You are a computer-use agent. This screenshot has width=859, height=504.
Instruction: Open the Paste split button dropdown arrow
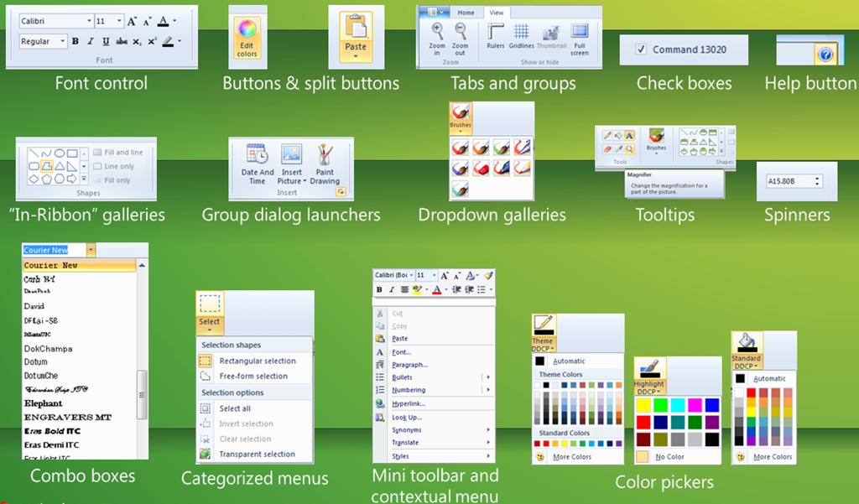pyautogui.click(x=356, y=57)
